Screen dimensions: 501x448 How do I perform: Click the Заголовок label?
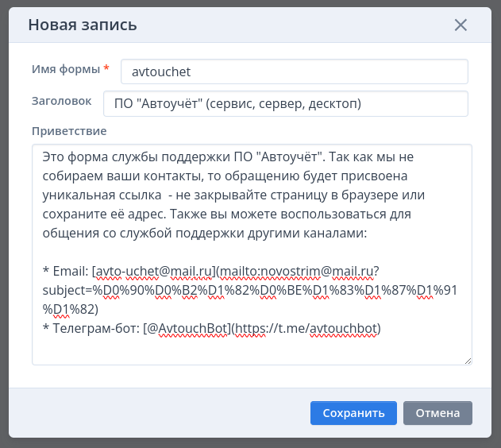(x=62, y=101)
